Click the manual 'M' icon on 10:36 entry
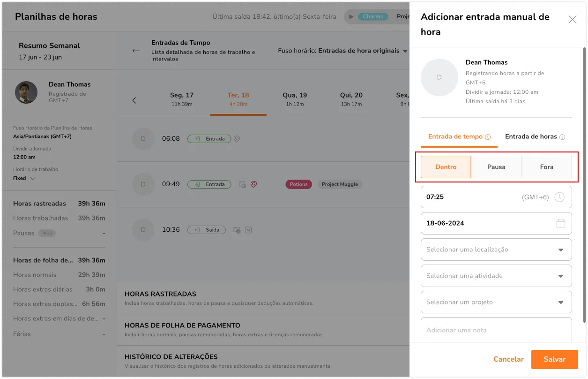The image size is (588, 379). pos(248,230)
